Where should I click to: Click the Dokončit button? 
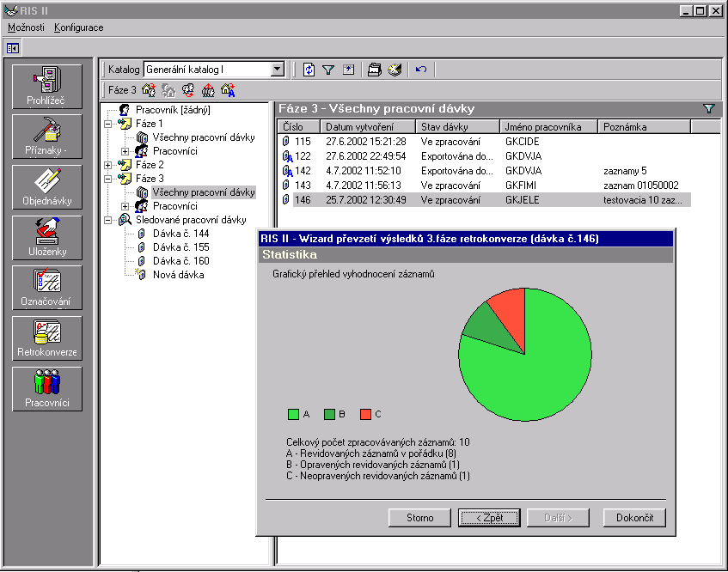(x=634, y=518)
